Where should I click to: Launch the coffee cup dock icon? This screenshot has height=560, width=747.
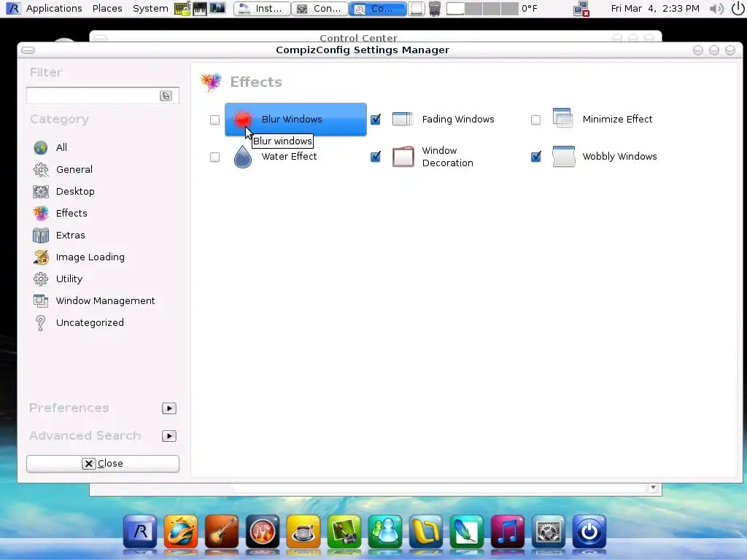[x=303, y=532]
